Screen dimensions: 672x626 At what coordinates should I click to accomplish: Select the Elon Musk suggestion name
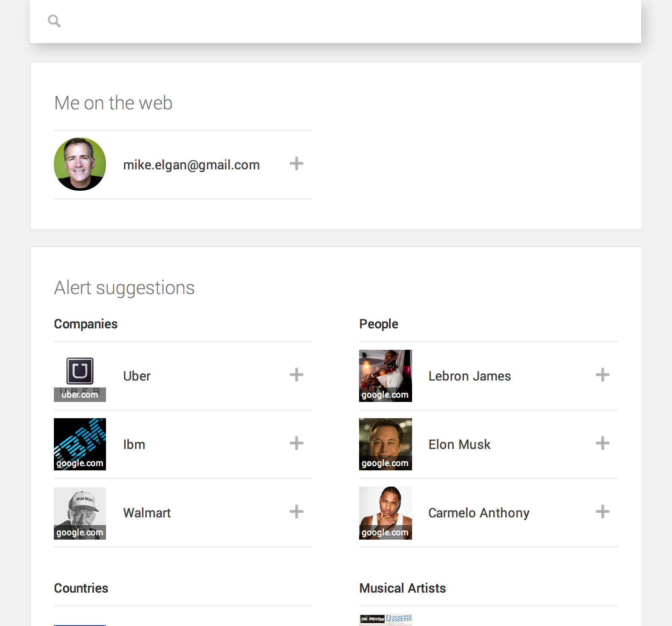point(460,444)
